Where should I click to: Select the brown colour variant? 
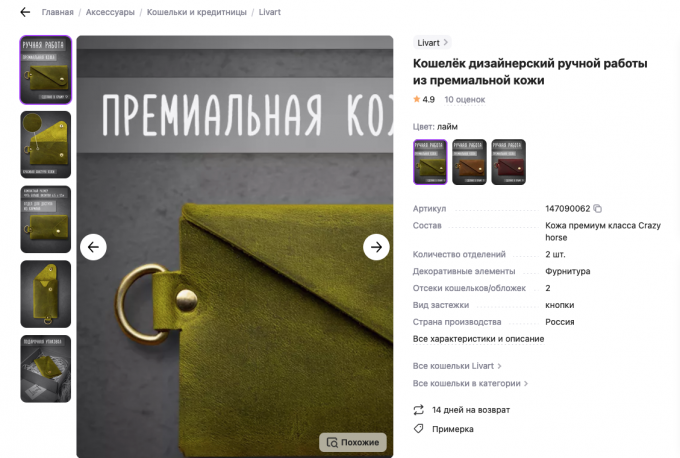[x=469, y=162]
